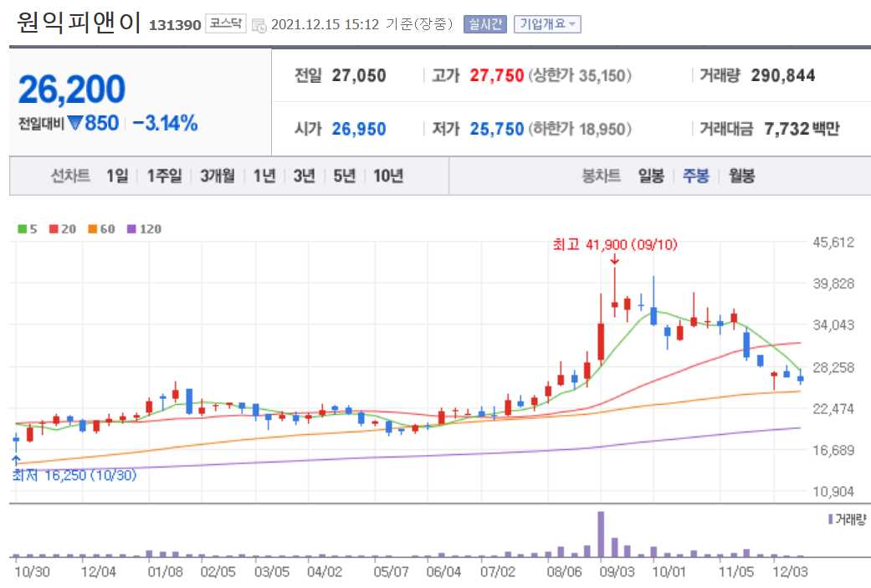871x588 pixels.
Task: Click the tallest September volume bar
Action: [602, 535]
